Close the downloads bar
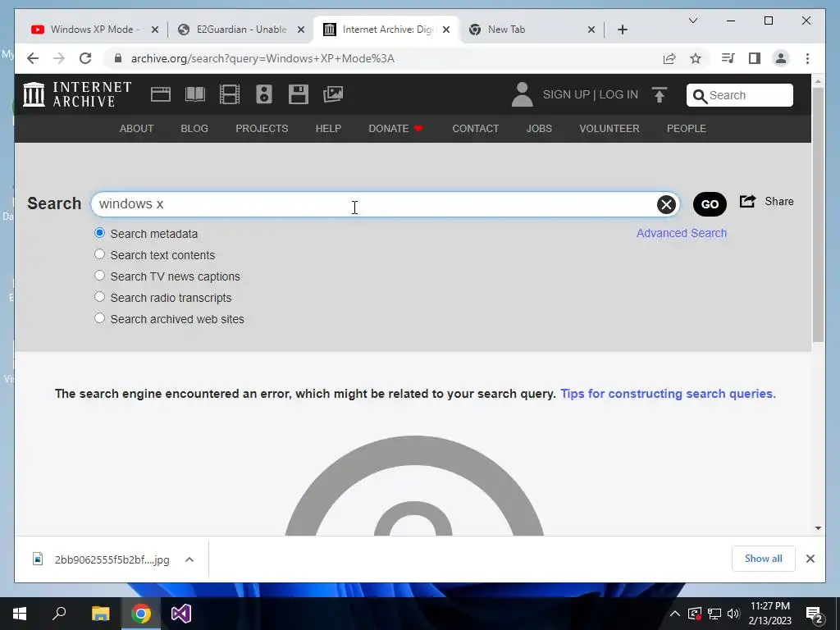This screenshot has height=630, width=840. [x=810, y=559]
